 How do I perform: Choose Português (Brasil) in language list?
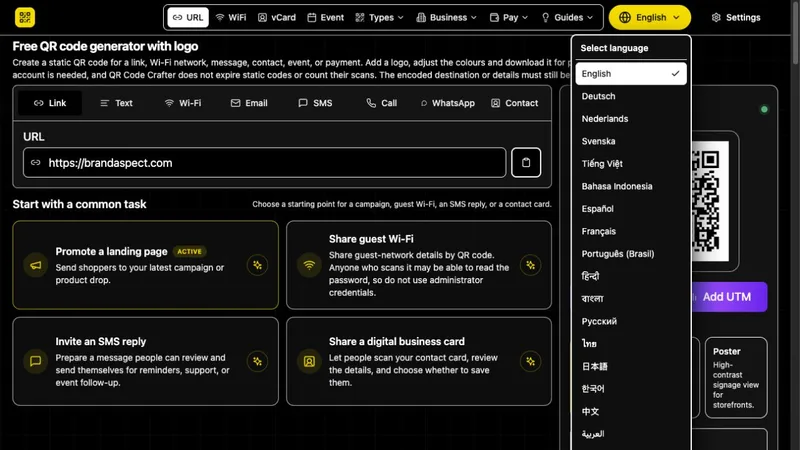(631, 254)
